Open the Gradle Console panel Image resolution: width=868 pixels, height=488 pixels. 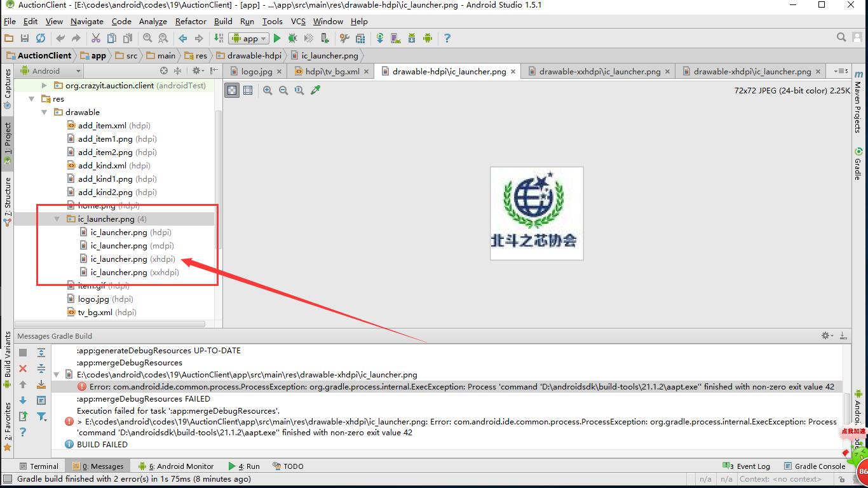tap(815, 466)
